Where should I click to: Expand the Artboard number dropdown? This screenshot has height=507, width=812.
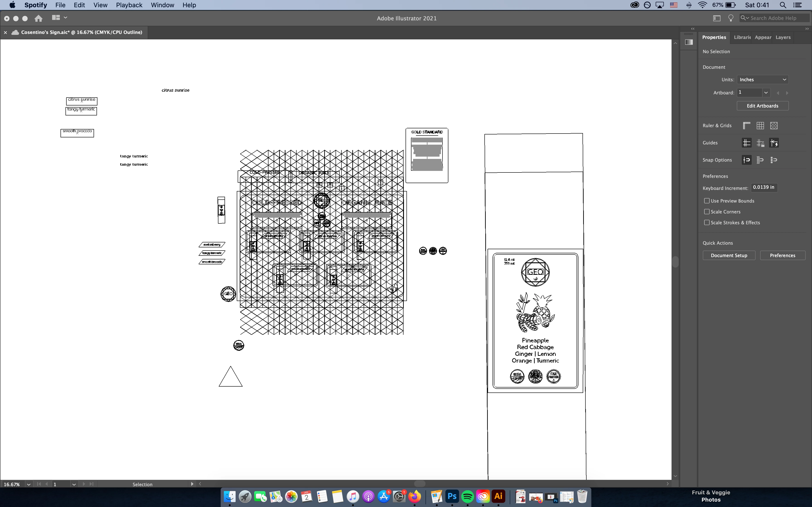[x=766, y=93]
